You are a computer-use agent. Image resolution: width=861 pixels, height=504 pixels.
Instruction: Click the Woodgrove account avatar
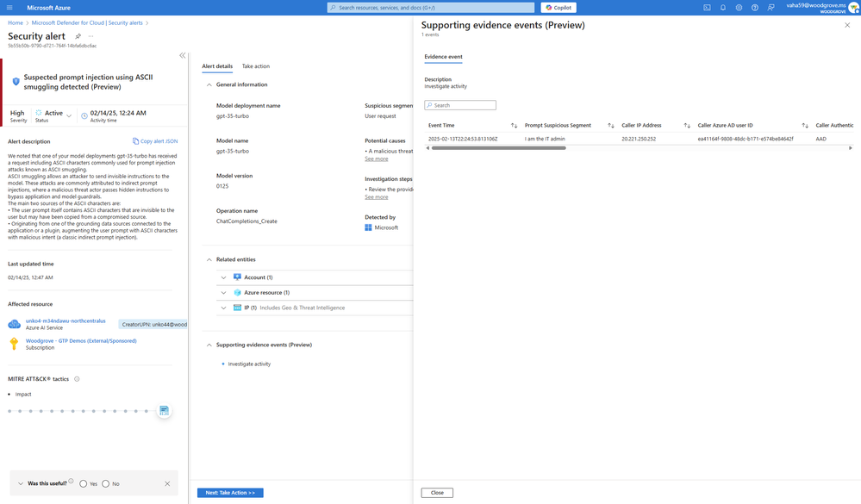[x=854, y=8]
